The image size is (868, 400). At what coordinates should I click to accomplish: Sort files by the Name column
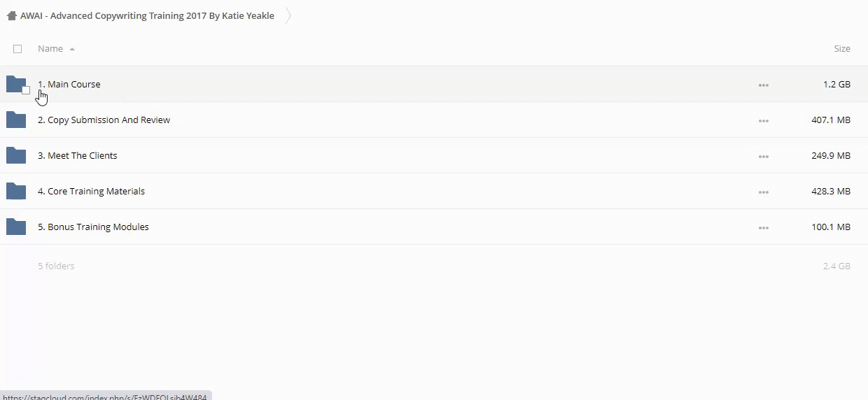(x=50, y=49)
